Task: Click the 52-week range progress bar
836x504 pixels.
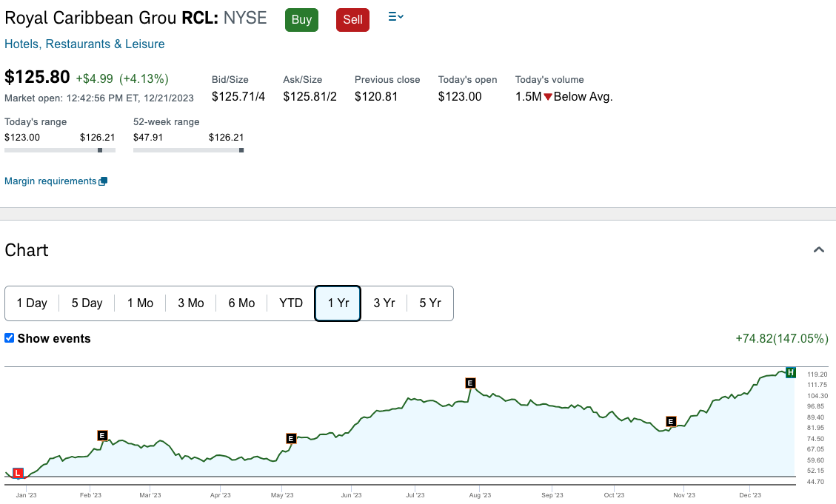Action: 187,149
